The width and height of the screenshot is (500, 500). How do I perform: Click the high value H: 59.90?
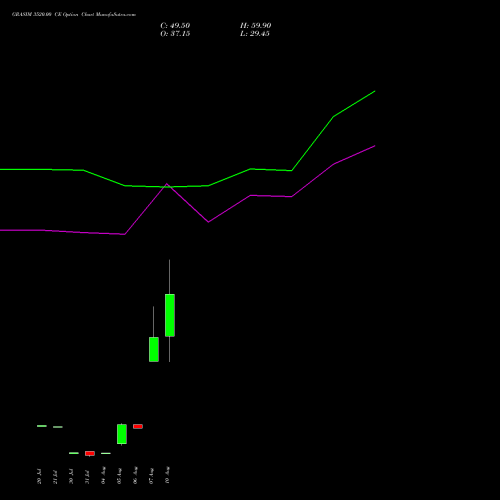point(255,26)
